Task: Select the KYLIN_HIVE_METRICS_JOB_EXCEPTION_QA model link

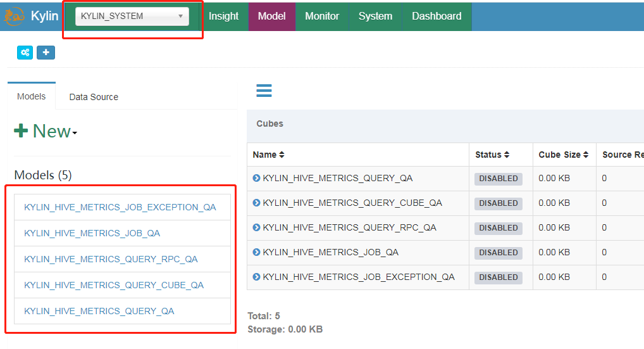Action: 120,207
